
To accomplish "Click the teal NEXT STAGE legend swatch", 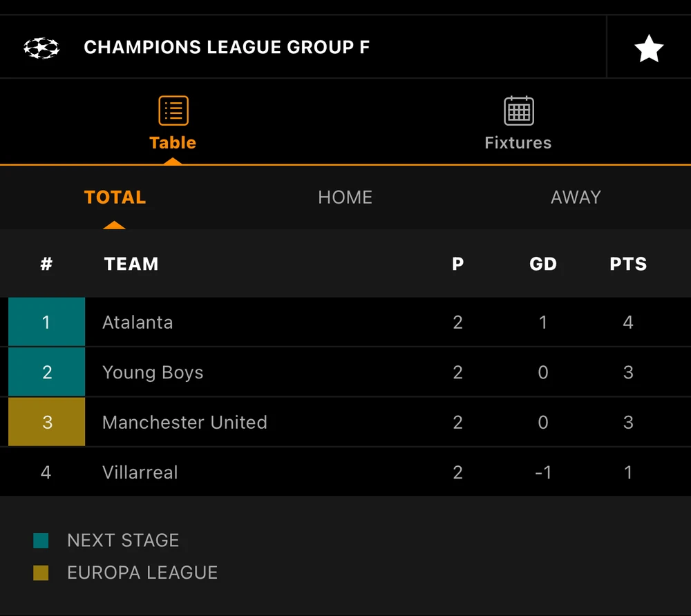I will pos(41,541).
